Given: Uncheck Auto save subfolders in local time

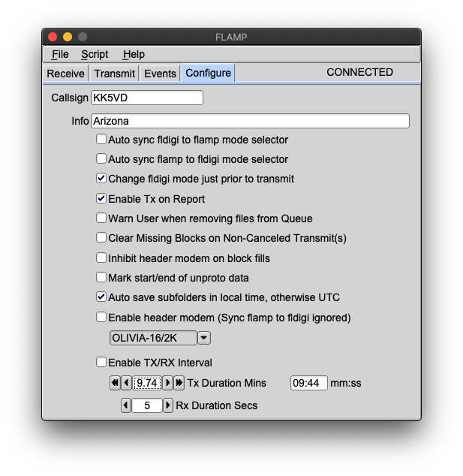Looking at the screenshot, I should click(101, 297).
